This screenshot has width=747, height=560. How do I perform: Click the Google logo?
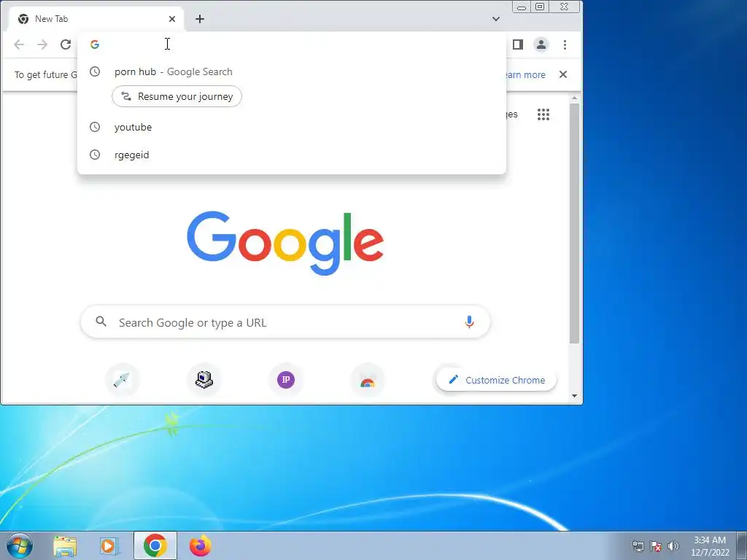point(285,243)
